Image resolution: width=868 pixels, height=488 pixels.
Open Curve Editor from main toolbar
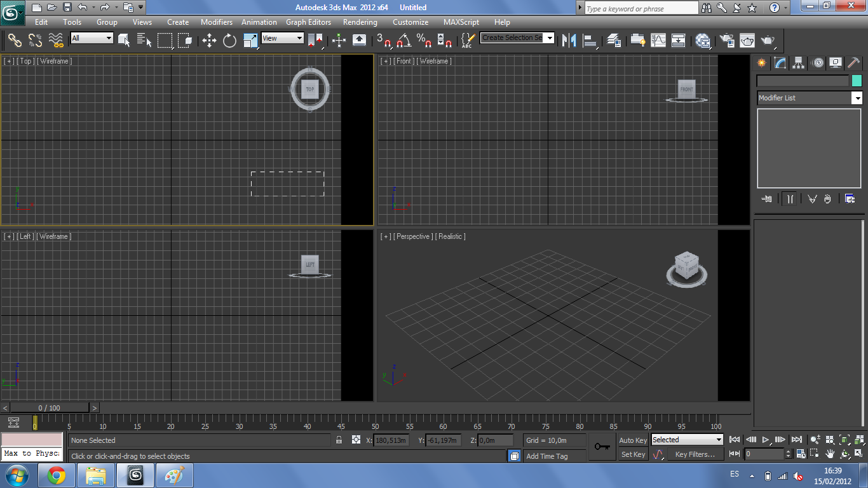(x=658, y=41)
